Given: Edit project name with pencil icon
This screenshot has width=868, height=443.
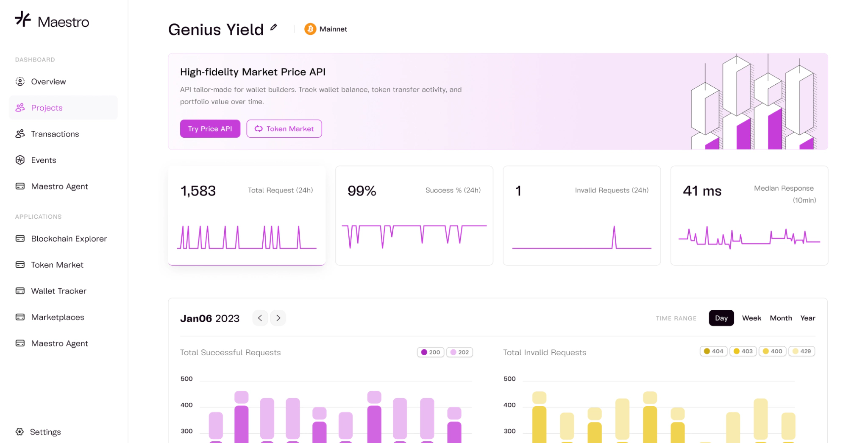Looking at the screenshot, I should pos(274,27).
